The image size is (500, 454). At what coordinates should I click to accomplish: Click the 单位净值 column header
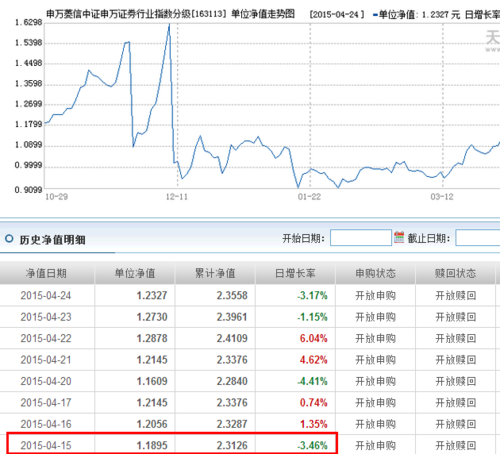point(135,273)
